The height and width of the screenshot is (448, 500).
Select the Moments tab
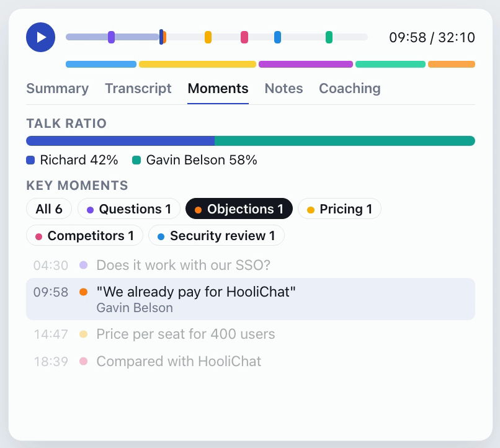tap(218, 89)
